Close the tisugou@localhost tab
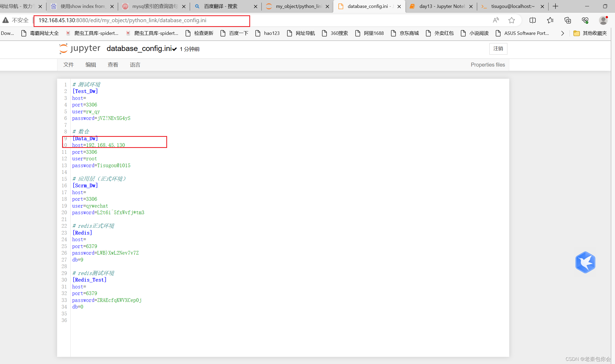 click(x=542, y=7)
